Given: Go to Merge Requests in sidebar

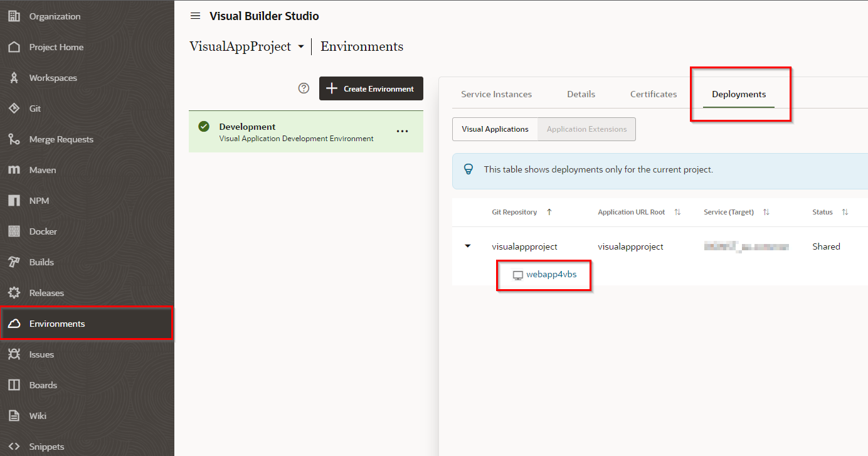Looking at the screenshot, I should [x=61, y=139].
